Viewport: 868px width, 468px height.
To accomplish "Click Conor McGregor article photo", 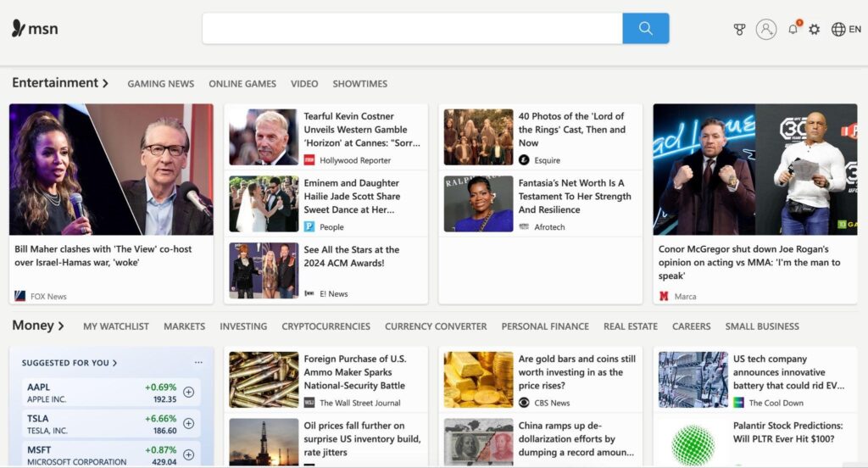I will click(x=755, y=170).
